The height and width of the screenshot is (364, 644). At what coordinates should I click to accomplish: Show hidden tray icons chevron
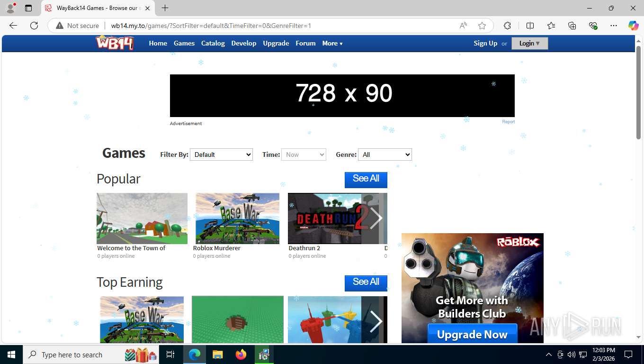click(549, 355)
